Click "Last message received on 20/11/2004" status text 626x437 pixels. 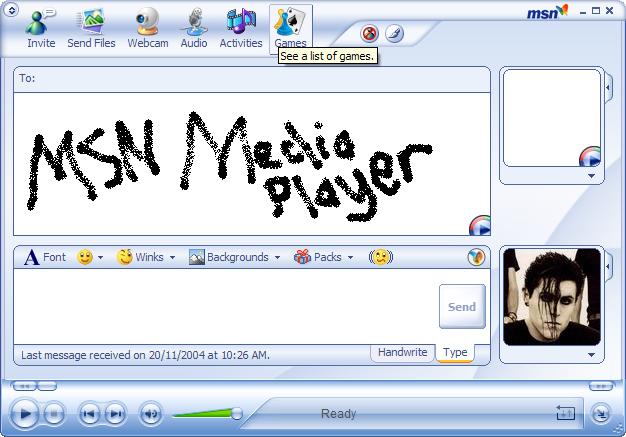pyautogui.click(x=146, y=355)
